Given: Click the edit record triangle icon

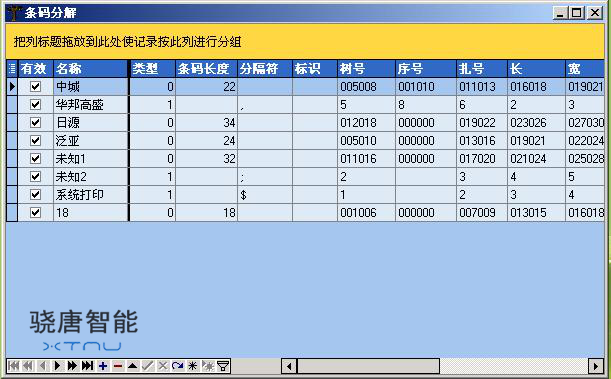Looking at the screenshot, I should (132, 366).
